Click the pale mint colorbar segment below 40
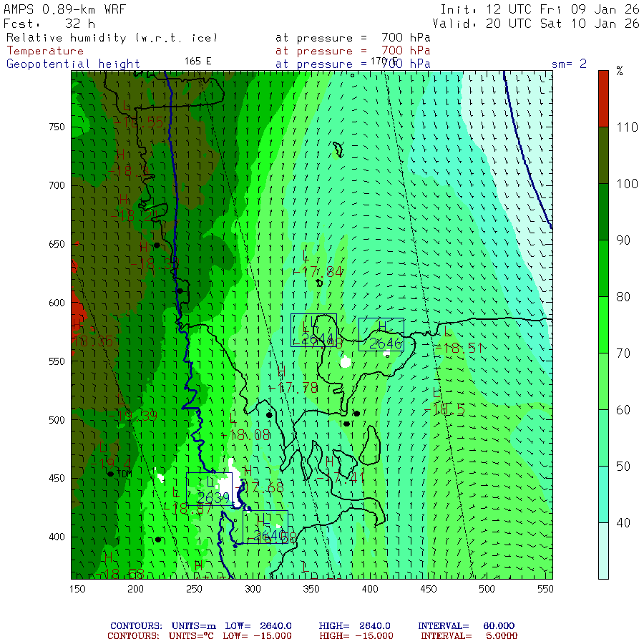 [603, 551]
